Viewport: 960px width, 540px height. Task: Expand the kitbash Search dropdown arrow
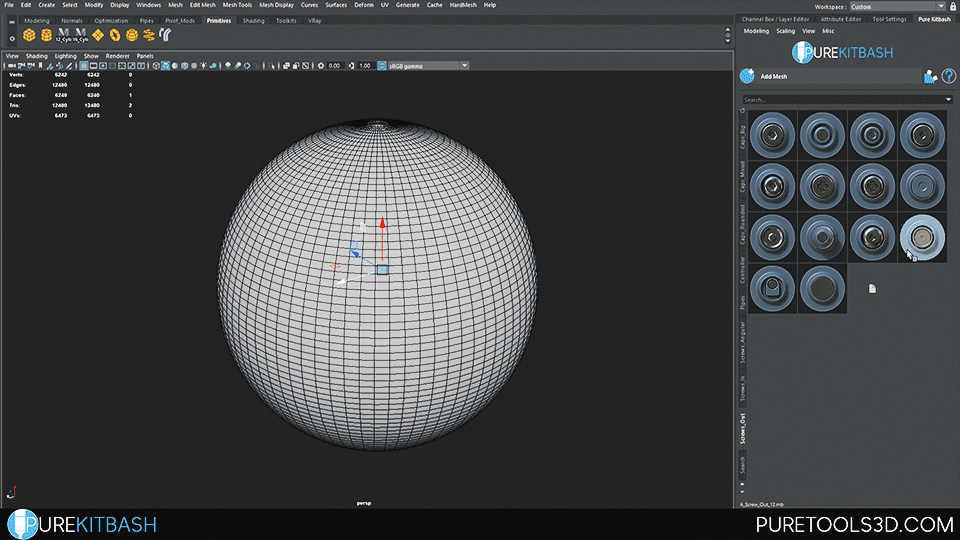[948, 100]
